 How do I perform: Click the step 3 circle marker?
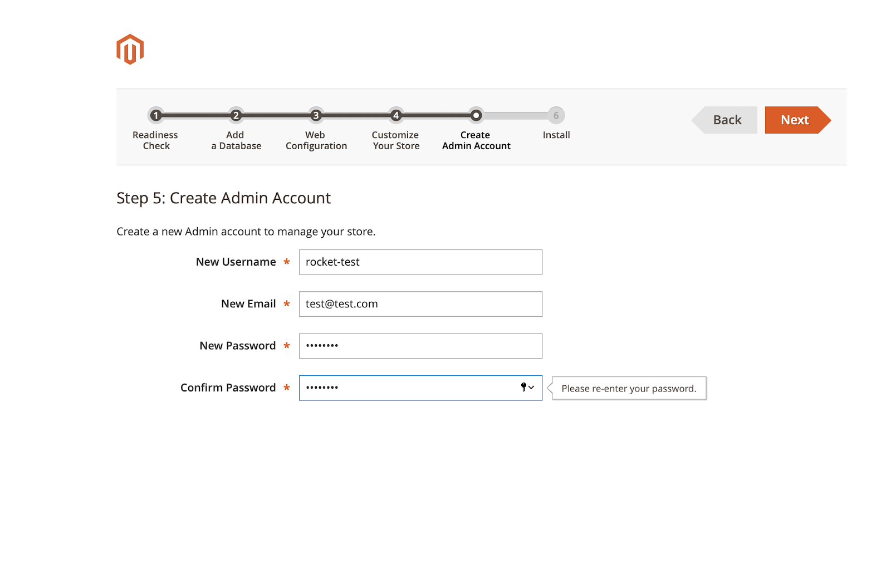click(x=316, y=115)
